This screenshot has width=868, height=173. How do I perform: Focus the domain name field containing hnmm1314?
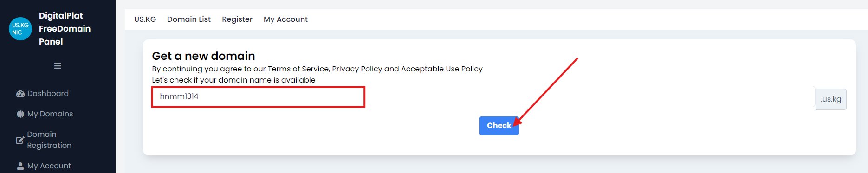tap(483, 96)
